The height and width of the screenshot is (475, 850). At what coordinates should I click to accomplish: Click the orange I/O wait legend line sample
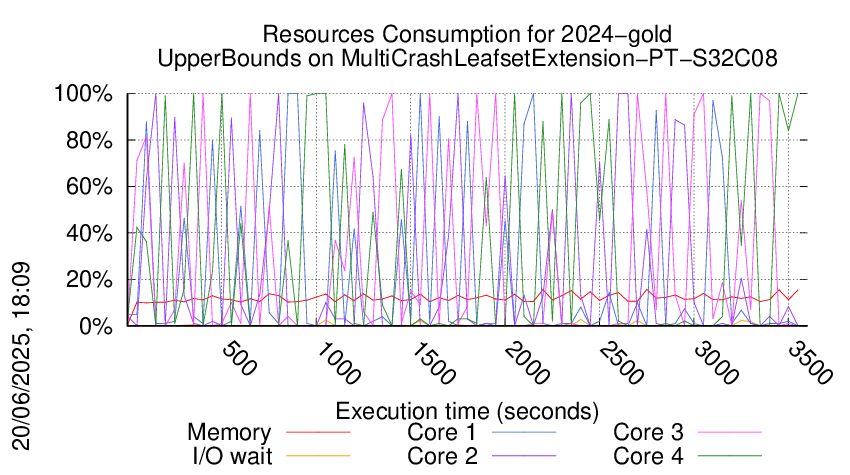318,455
